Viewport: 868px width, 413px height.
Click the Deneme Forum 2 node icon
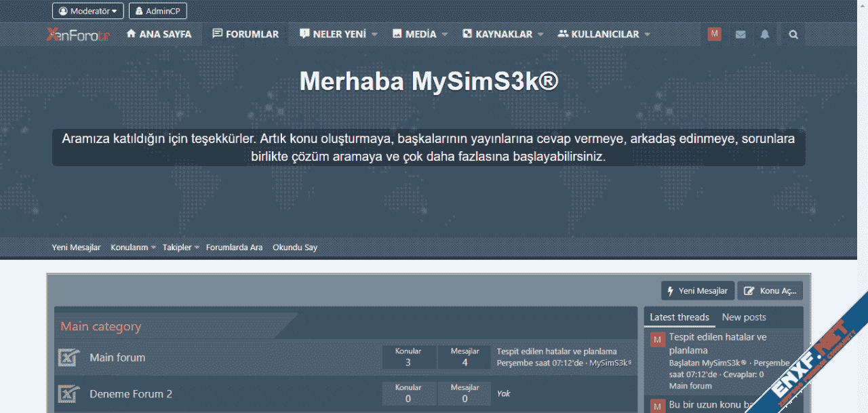click(68, 394)
